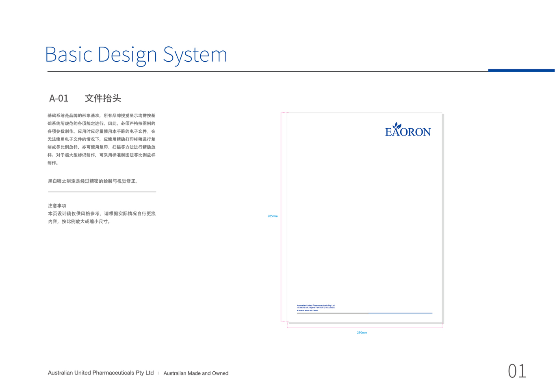This screenshot has width=555, height=392.
Task: Click the page number '01'
Action: click(517, 371)
